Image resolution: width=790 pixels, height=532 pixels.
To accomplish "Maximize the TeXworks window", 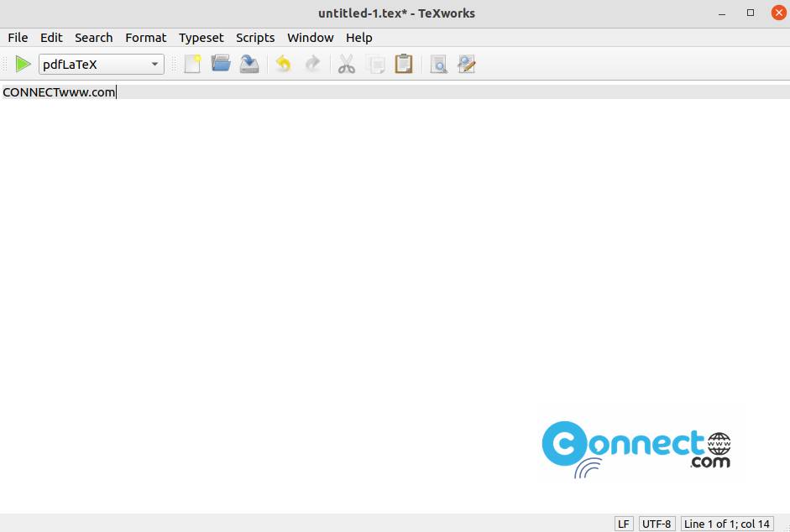I will pyautogui.click(x=751, y=13).
